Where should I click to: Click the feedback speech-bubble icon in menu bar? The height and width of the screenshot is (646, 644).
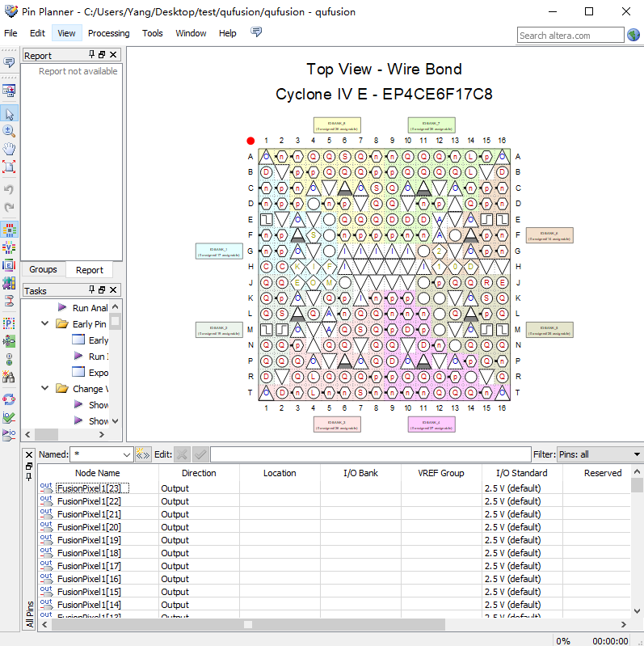click(x=256, y=32)
